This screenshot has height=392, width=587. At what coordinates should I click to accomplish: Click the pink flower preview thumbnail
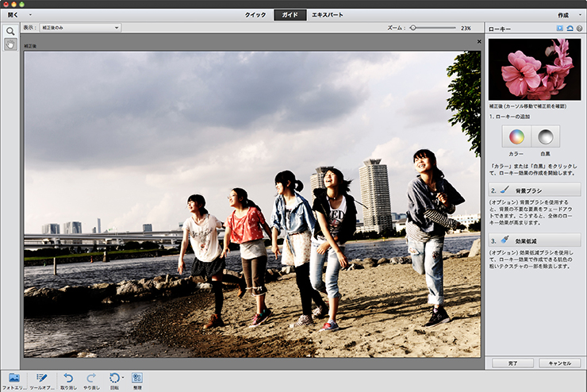(x=535, y=67)
